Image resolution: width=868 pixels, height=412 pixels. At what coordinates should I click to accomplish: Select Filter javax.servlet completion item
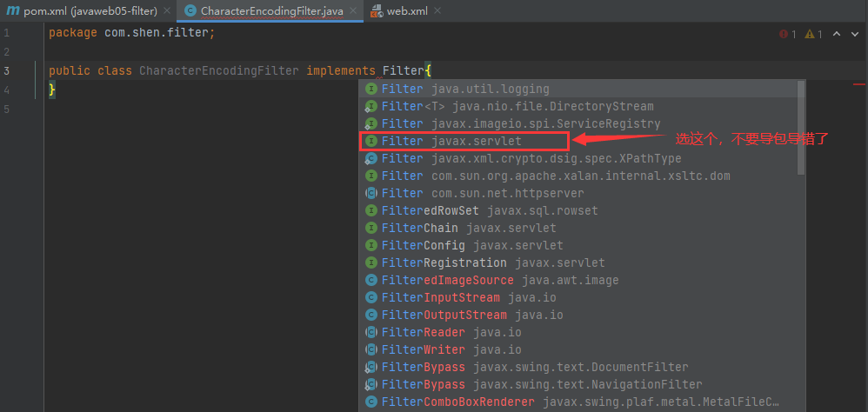click(x=579, y=141)
